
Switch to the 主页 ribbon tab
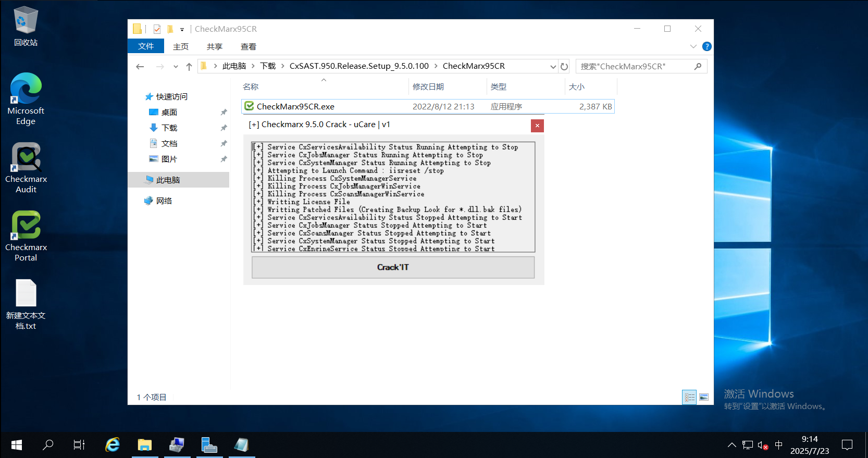(x=181, y=46)
